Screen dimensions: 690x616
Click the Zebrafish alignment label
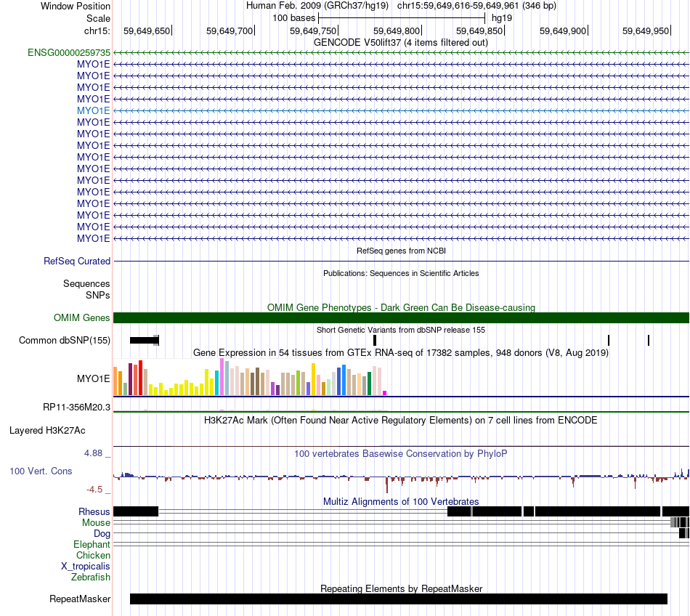pyautogui.click(x=91, y=577)
